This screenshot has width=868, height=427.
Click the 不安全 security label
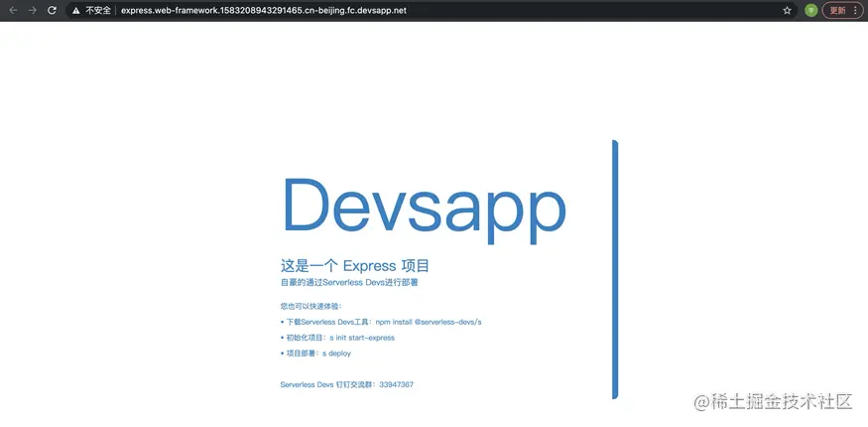click(98, 11)
